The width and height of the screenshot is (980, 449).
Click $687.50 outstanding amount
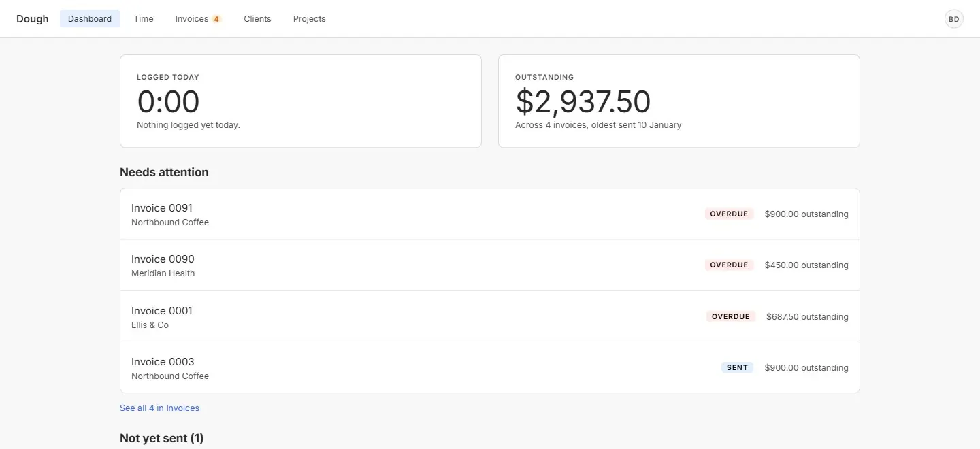[x=807, y=316]
